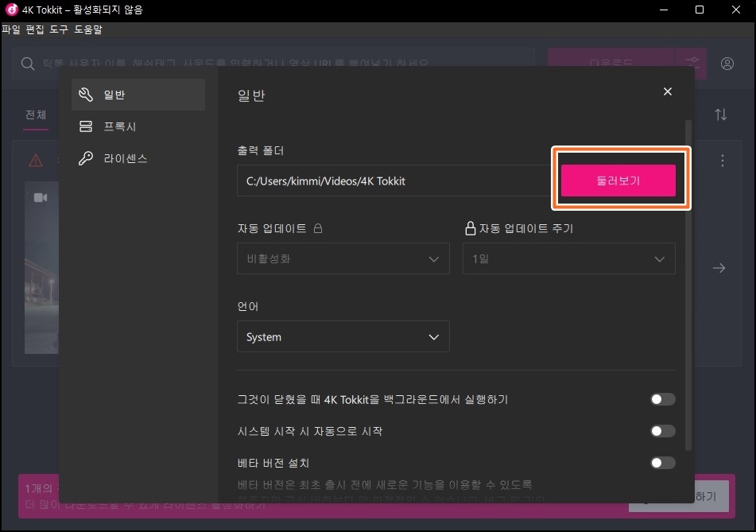Open the 도구 menu
This screenshot has width=756, height=532.
pyautogui.click(x=59, y=29)
